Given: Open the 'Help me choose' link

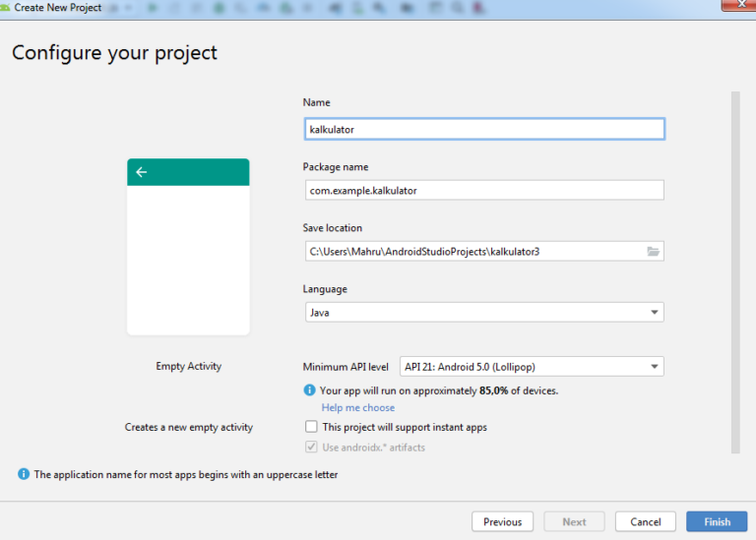Looking at the screenshot, I should [x=358, y=407].
